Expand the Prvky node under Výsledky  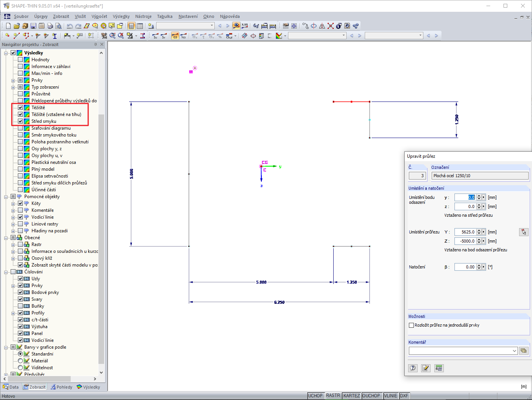(x=13, y=80)
